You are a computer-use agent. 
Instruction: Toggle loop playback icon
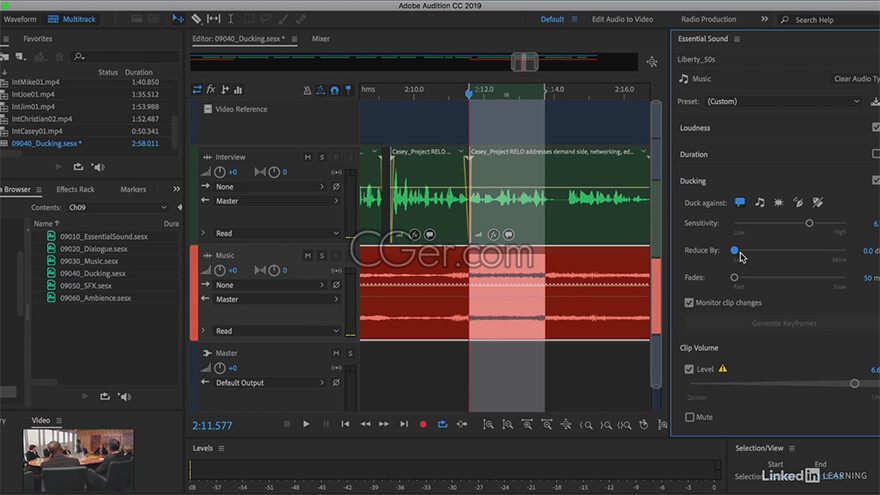tap(442, 424)
